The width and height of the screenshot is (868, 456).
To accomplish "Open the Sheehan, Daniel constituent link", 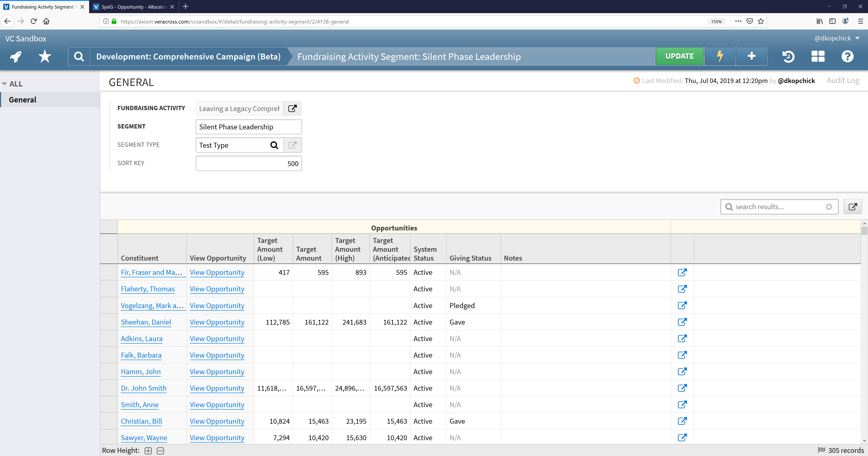I will (x=146, y=322).
